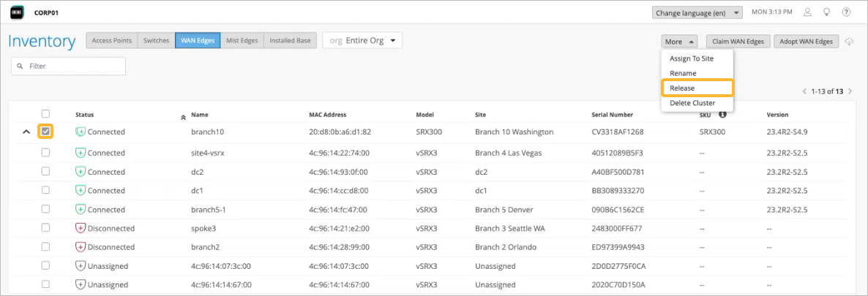Switch to the Mist Edges tab
Screen dimensions: 868x296
point(242,40)
